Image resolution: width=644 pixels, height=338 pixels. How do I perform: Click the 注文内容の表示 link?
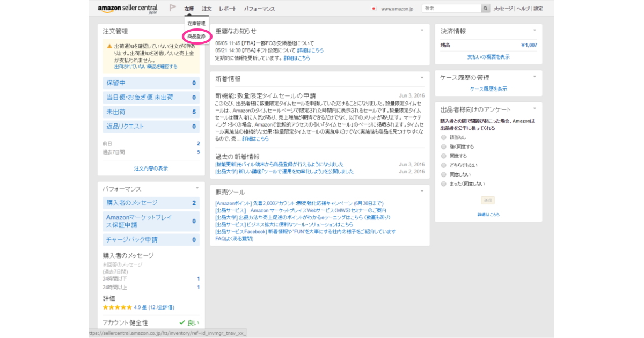(x=151, y=168)
